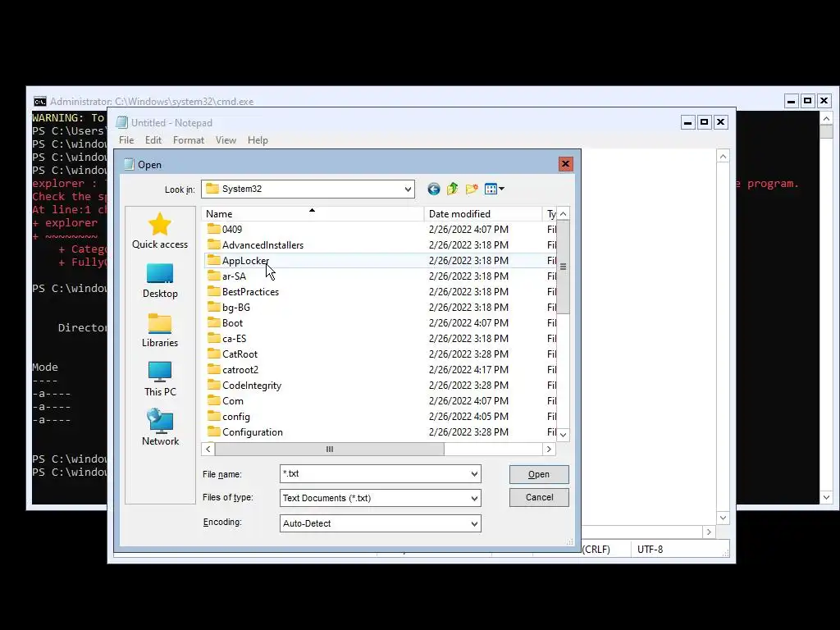Open Notepad Help menu
The height and width of the screenshot is (630, 840).
(x=258, y=139)
